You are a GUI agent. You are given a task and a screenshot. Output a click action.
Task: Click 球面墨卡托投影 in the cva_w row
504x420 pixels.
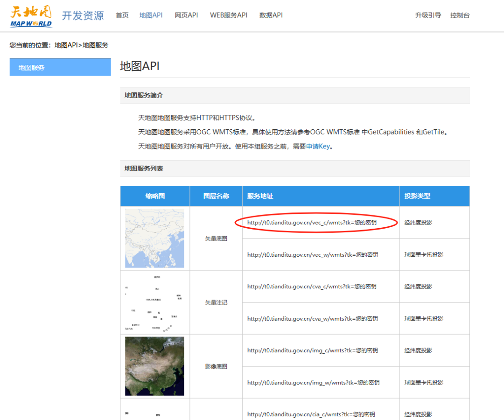pos(424,318)
